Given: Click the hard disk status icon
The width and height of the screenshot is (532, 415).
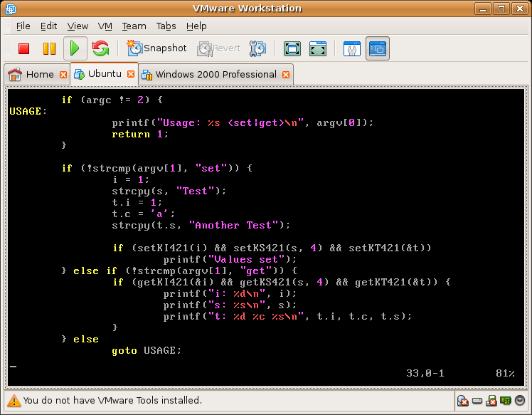Looking at the screenshot, I should (477, 401).
